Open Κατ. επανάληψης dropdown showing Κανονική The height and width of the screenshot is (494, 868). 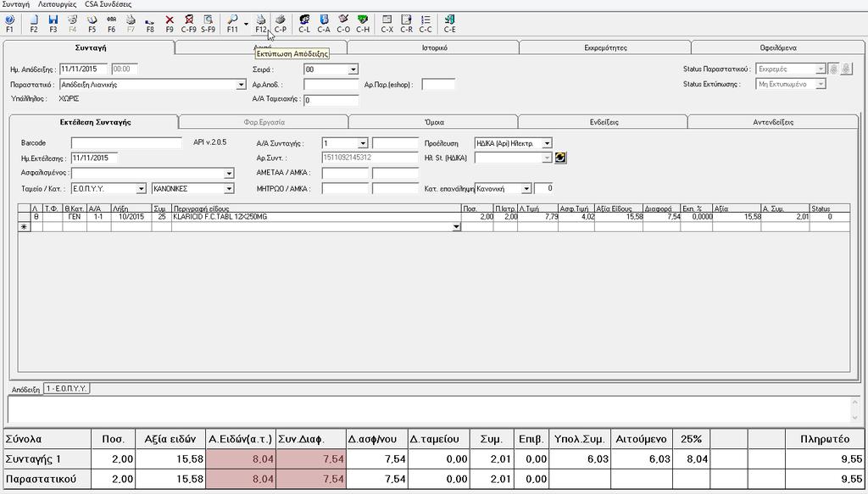pos(526,189)
